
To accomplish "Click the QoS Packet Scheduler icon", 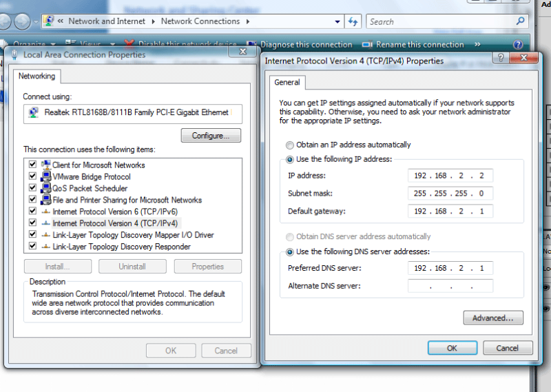I will click(x=45, y=188).
